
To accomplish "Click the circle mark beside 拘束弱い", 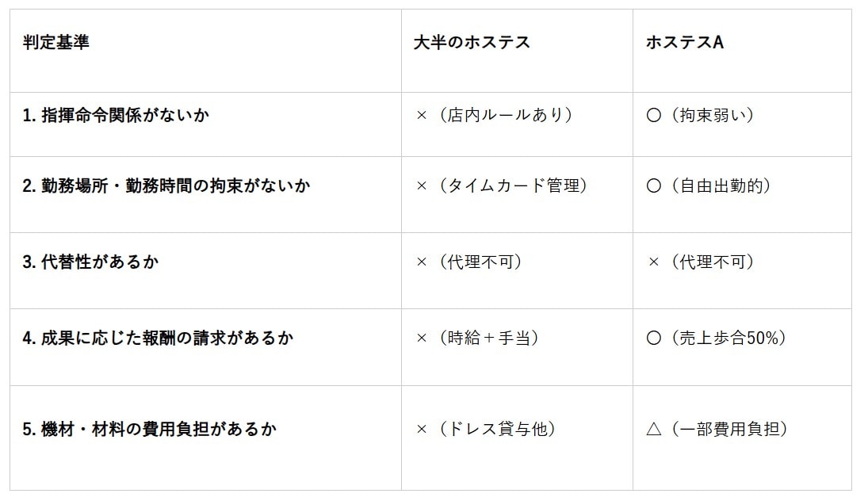I will coord(654,116).
